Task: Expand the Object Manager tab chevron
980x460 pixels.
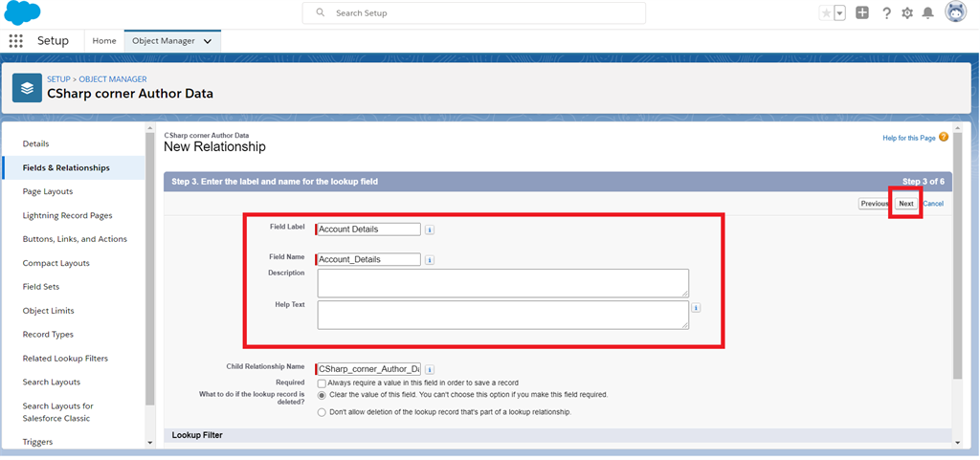Action: [208, 41]
